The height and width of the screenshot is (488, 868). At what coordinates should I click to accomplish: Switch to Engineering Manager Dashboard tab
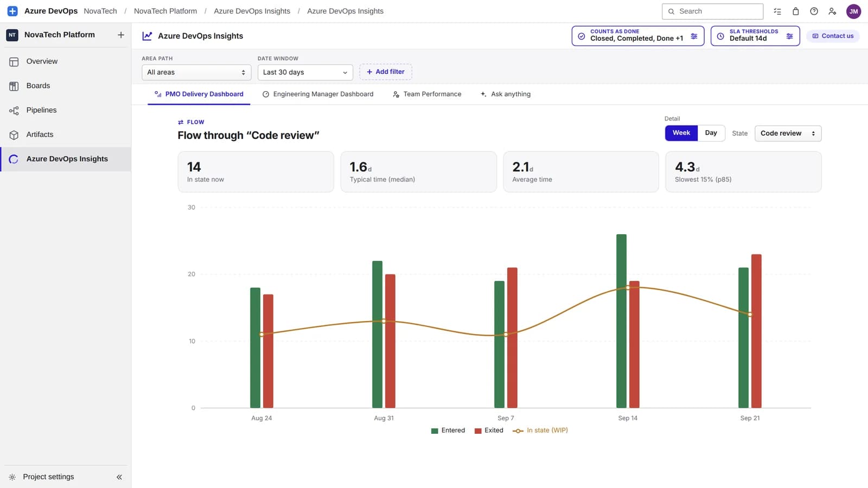pyautogui.click(x=318, y=94)
